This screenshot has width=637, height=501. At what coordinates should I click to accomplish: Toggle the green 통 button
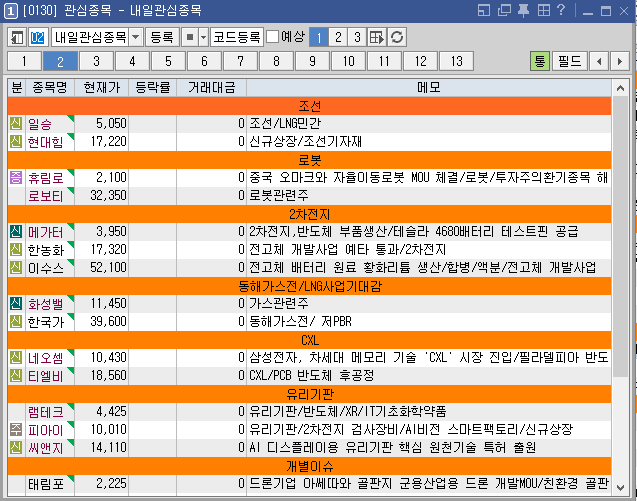tap(540, 61)
